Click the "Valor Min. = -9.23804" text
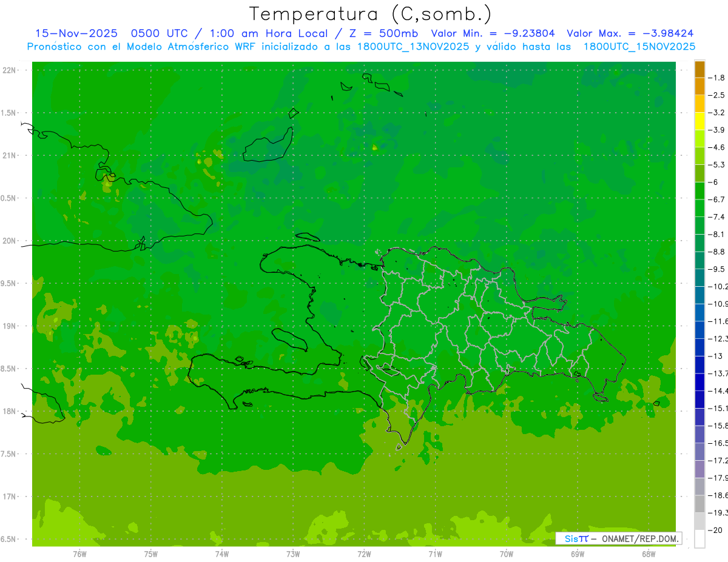The width and height of the screenshot is (728, 562). coord(493,33)
